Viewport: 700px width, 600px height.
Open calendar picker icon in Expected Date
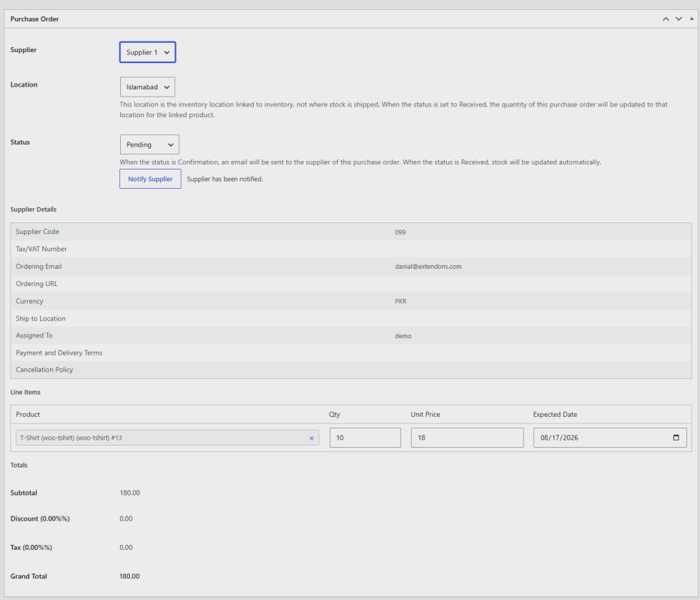[x=676, y=438]
